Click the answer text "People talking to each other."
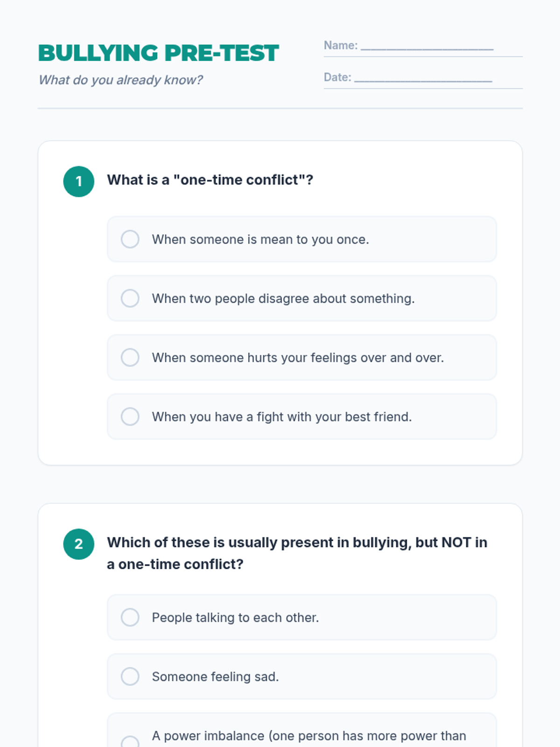Image resolution: width=560 pixels, height=747 pixels. click(235, 617)
